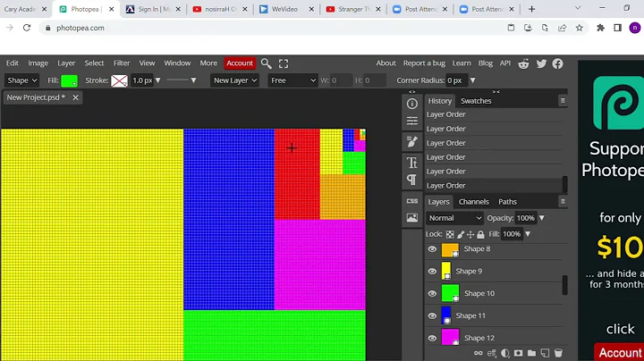Open the Edit menu
This screenshot has height=361, width=644.
13,63
